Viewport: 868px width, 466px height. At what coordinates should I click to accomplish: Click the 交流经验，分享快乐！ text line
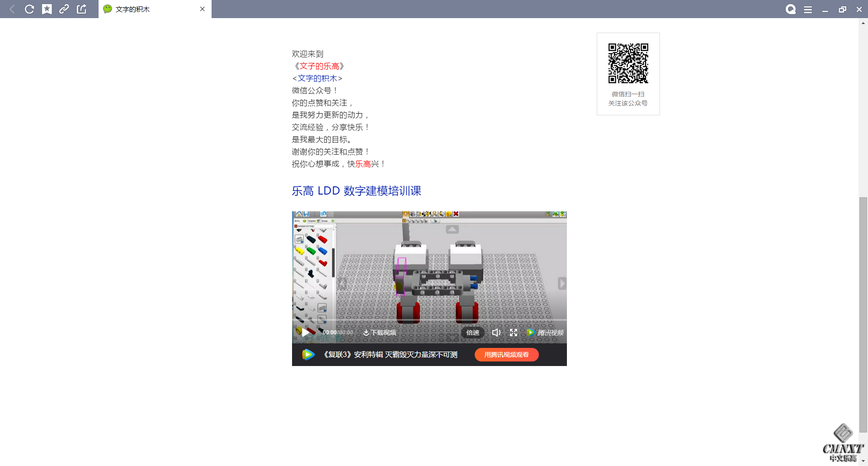point(331,127)
